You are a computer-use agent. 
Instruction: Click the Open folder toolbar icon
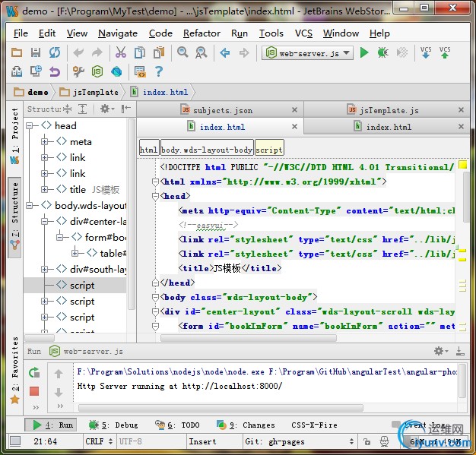pyautogui.click(x=17, y=52)
